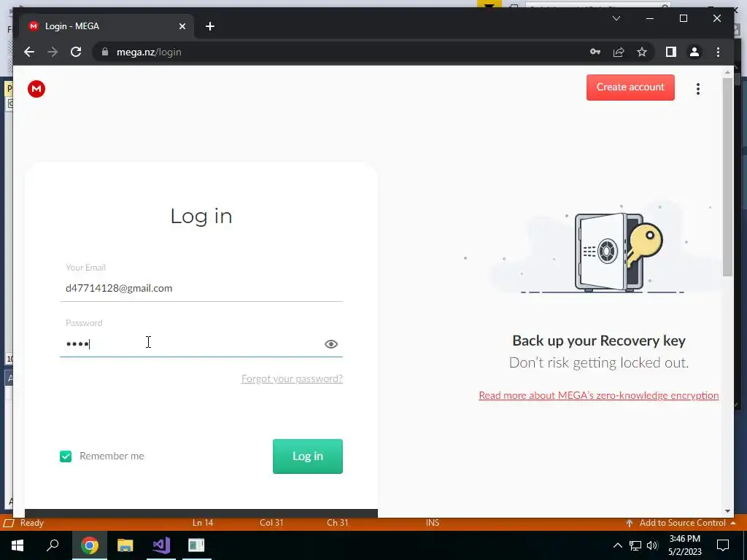Open the MEGA page three-dot menu
747x560 pixels.
698,89
